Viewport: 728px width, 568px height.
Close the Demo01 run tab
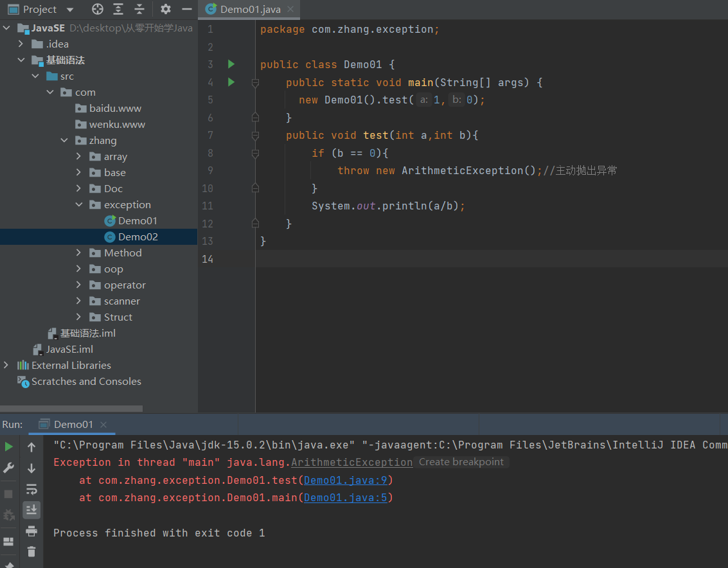pyautogui.click(x=103, y=425)
